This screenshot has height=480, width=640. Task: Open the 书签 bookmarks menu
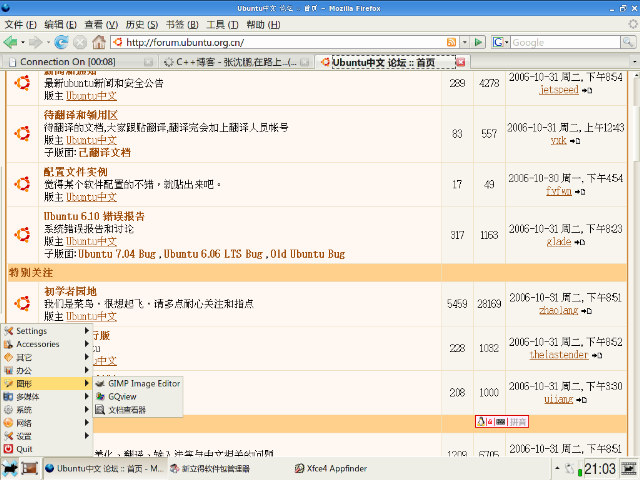[175, 24]
